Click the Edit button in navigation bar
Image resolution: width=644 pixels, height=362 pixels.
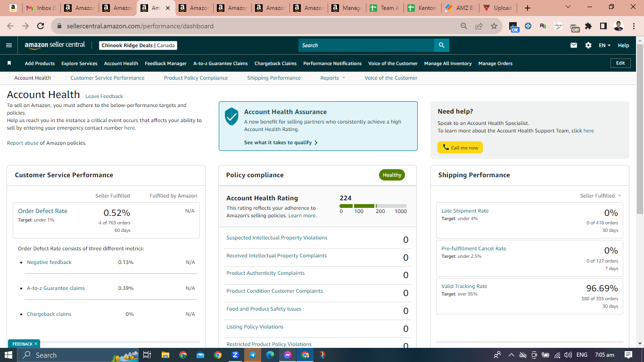coord(620,63)
